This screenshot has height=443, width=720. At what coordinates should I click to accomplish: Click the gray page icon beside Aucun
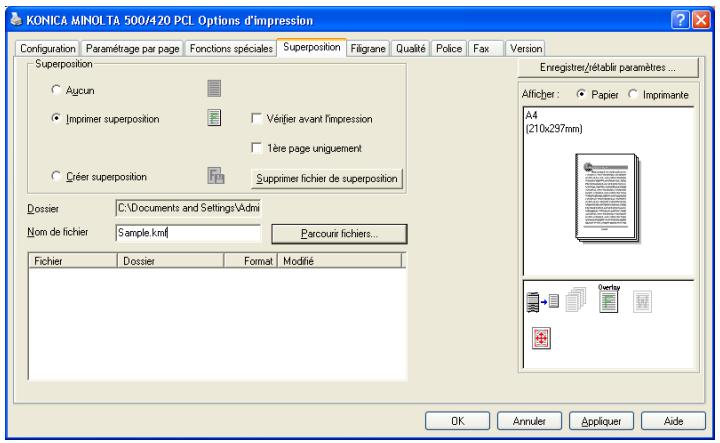[x=214, y=88]
